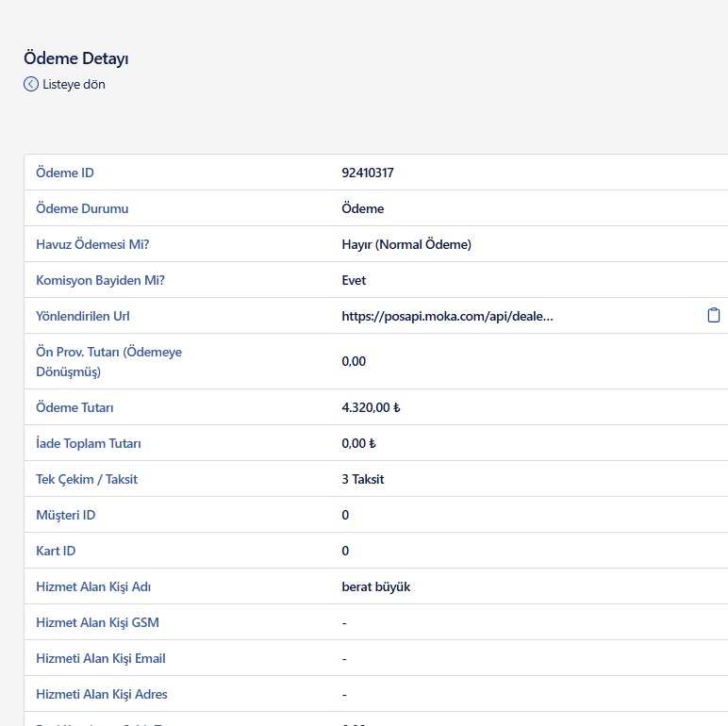Viewport: 728px width, 726px height.
Task: Click the Müşteri ID label
Action: click(x=65, y=515)
